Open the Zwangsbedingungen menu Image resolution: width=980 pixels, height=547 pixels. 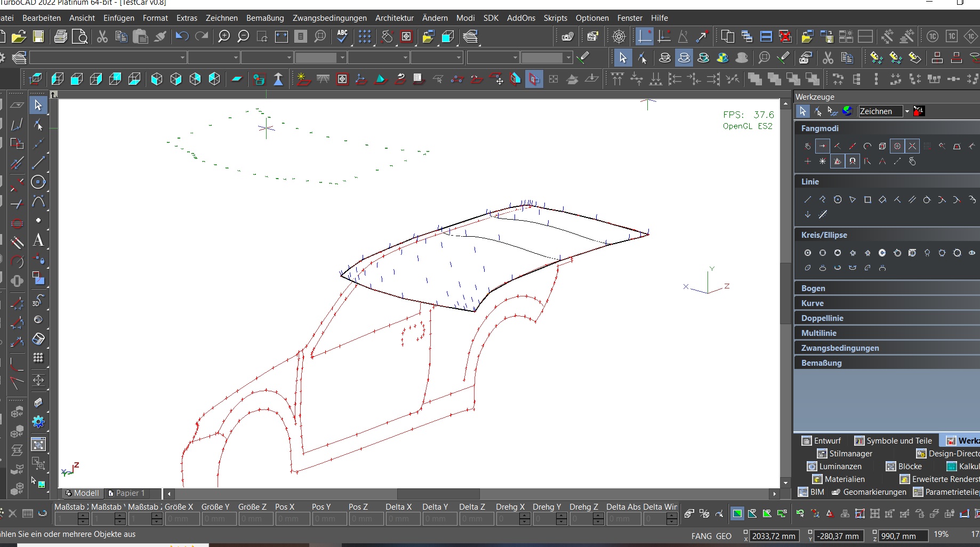[x=330, y=18]
